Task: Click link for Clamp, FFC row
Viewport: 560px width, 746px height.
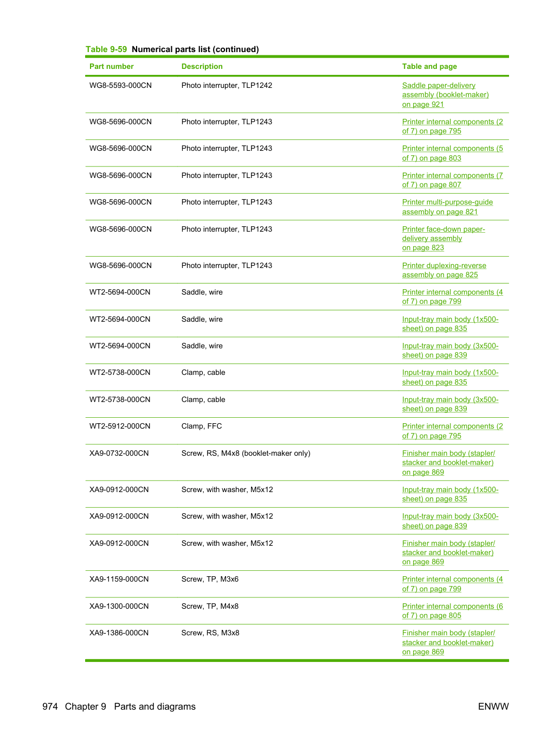Action: [x=453, y=431]
